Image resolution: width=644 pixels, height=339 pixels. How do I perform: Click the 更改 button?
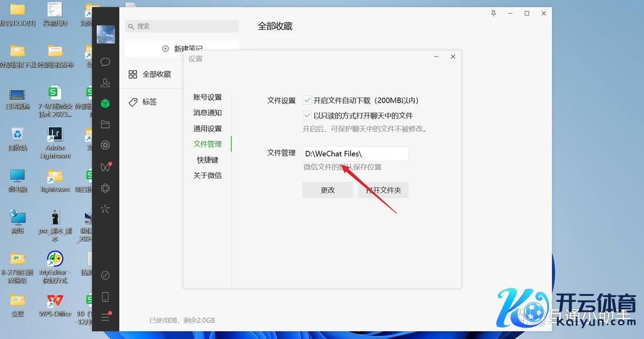pos(328,190)
